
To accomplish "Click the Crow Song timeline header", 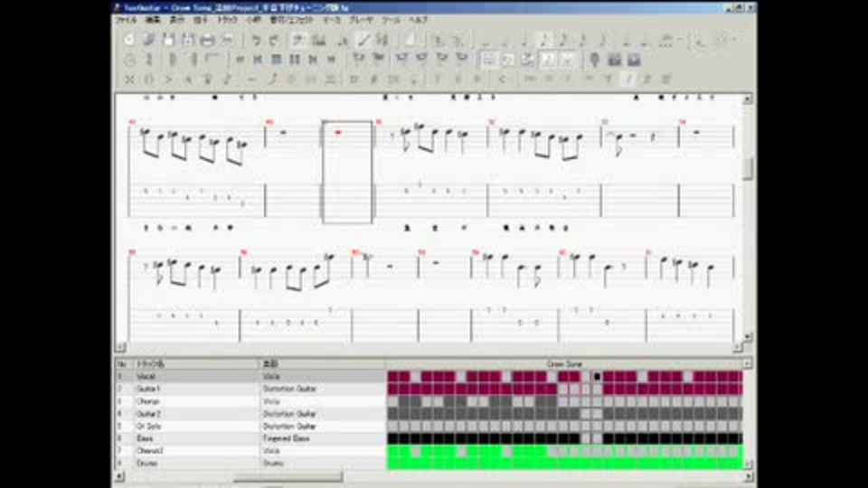I will pyautogui.click(x=564, y=364).
